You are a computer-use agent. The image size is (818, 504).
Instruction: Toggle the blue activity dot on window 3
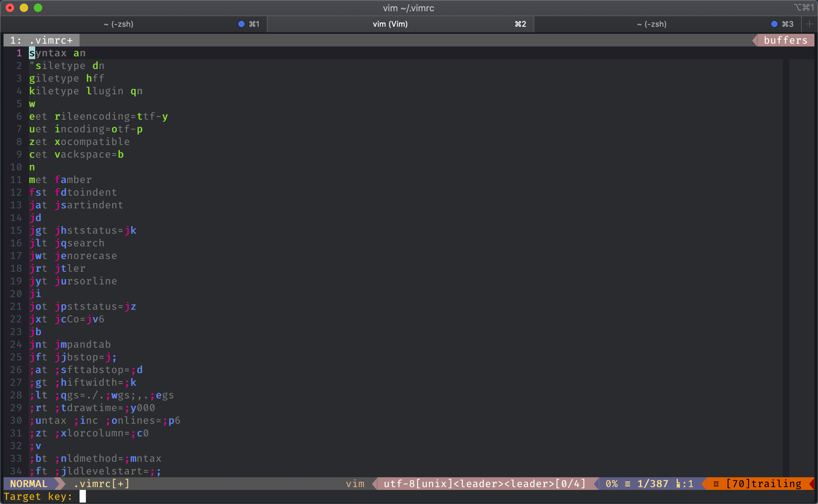[x=775, y=24]
